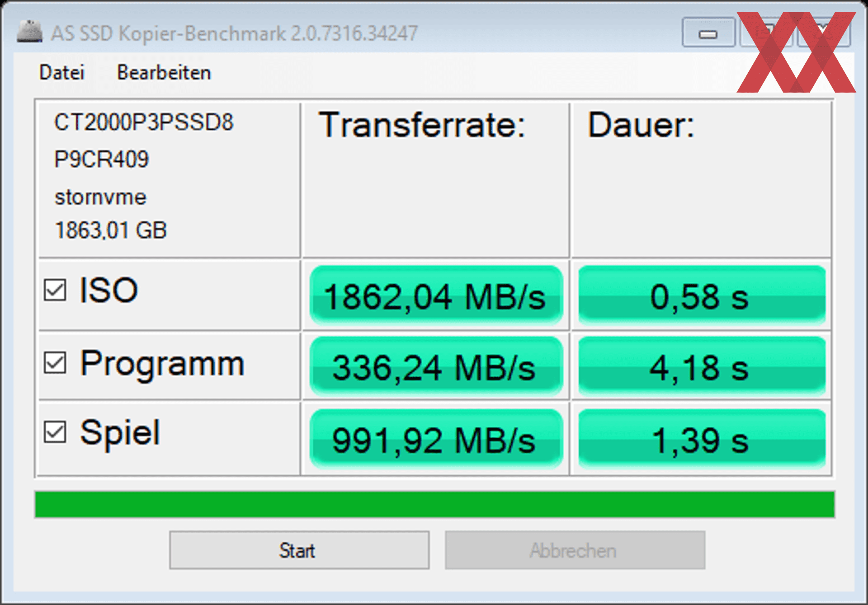Click the CT2000P3PSSD8 drive model text

coord(144,122)
